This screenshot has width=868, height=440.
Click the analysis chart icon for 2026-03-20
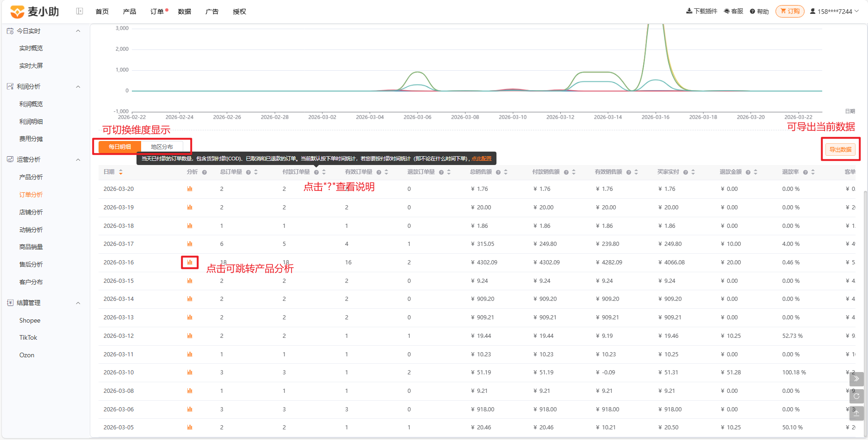pos(190,189)
